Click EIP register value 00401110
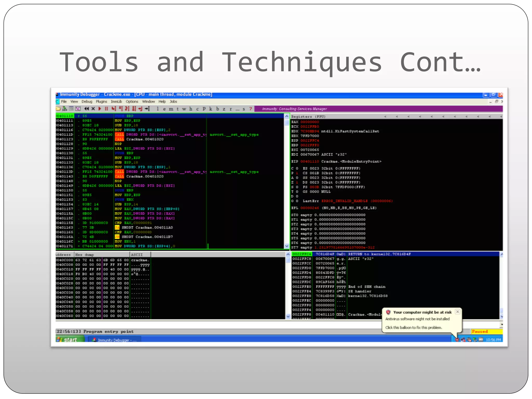The width and height of the screenshot is (532, 399). [x=310, y=162]
